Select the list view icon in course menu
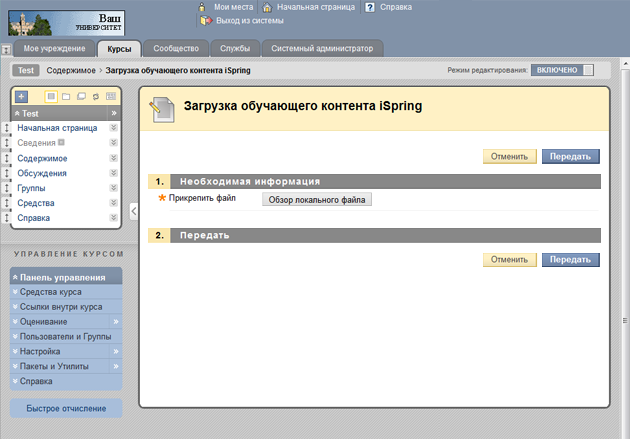This screenshot has width=630, height=439. (x=51, y=96)
